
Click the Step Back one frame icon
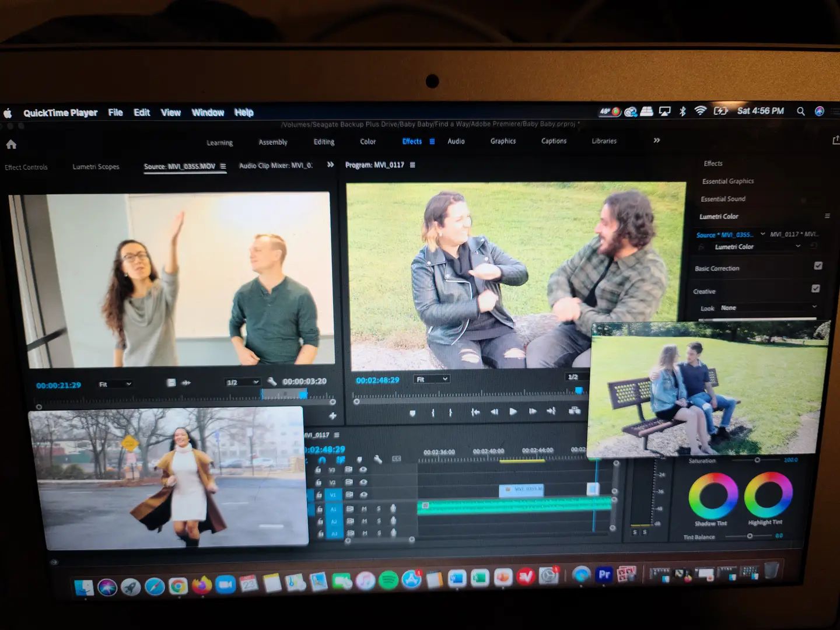[x=495, y=412]
